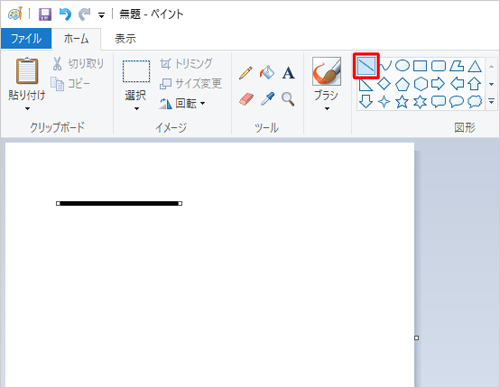Image resolution: width=500 pixels, height=388 pixels.
Task: Click the Save icon in the title bar
Action: (45, 14)
